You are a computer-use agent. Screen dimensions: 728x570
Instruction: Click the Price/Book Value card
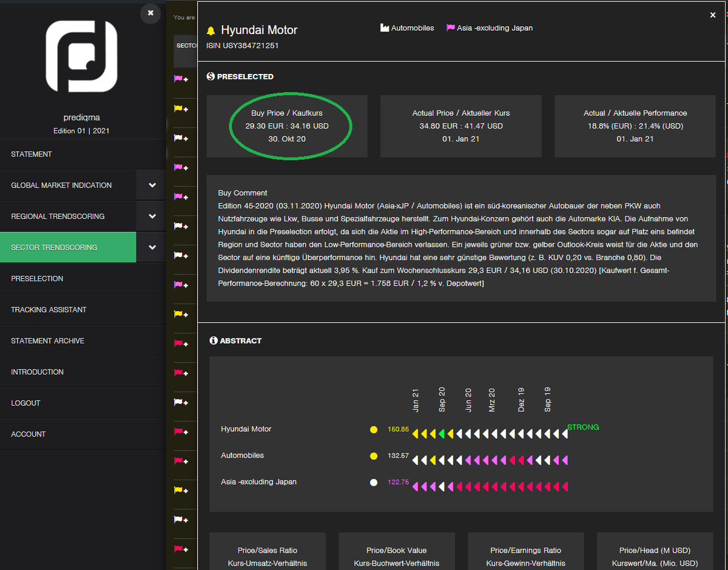397,551
